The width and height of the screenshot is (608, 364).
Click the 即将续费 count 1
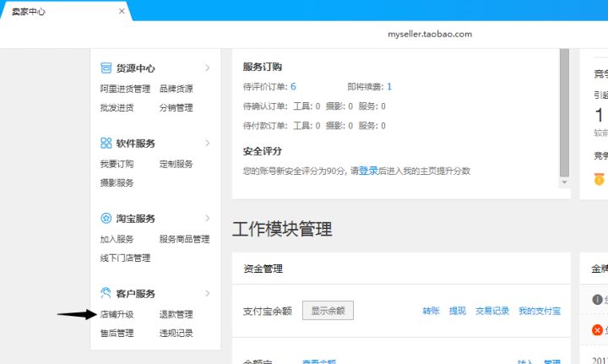coord(389,86)
